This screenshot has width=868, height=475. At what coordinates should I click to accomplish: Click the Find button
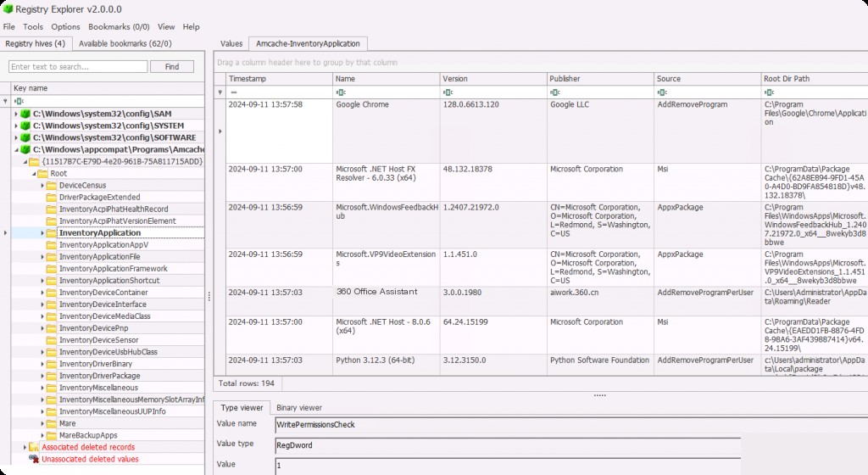click(172, 66)
